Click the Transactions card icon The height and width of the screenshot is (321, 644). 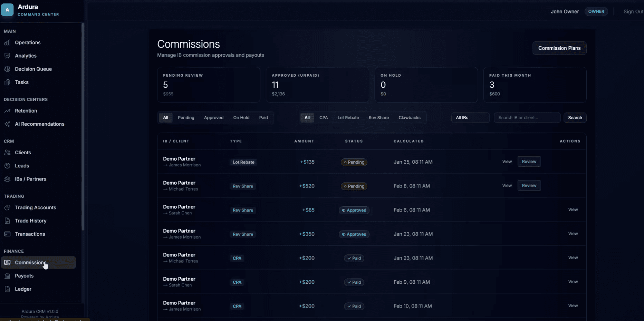tap(7, 234)
